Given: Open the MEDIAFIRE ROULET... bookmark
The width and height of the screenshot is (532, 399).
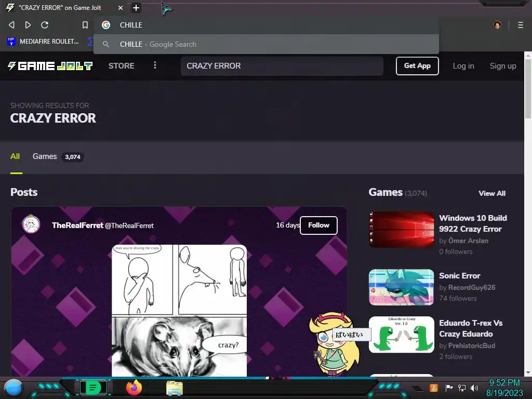Looking at the screenshot, I should click(x=43, y=42).
